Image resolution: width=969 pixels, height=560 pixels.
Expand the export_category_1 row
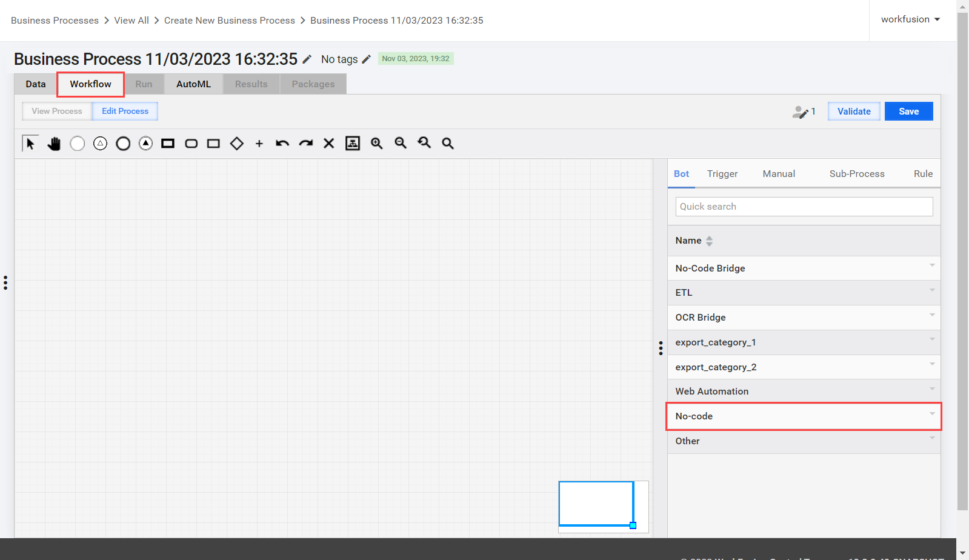pyautogui.click(x=804, y=342)
